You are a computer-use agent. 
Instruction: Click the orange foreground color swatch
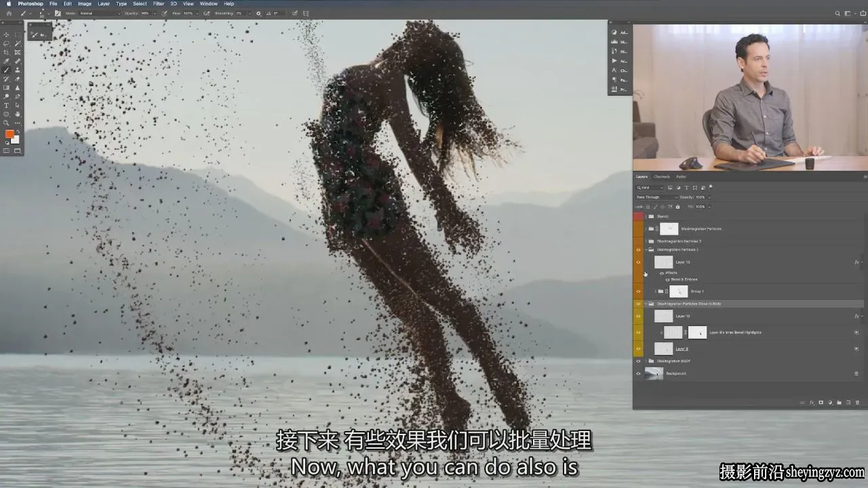[9, 134]
